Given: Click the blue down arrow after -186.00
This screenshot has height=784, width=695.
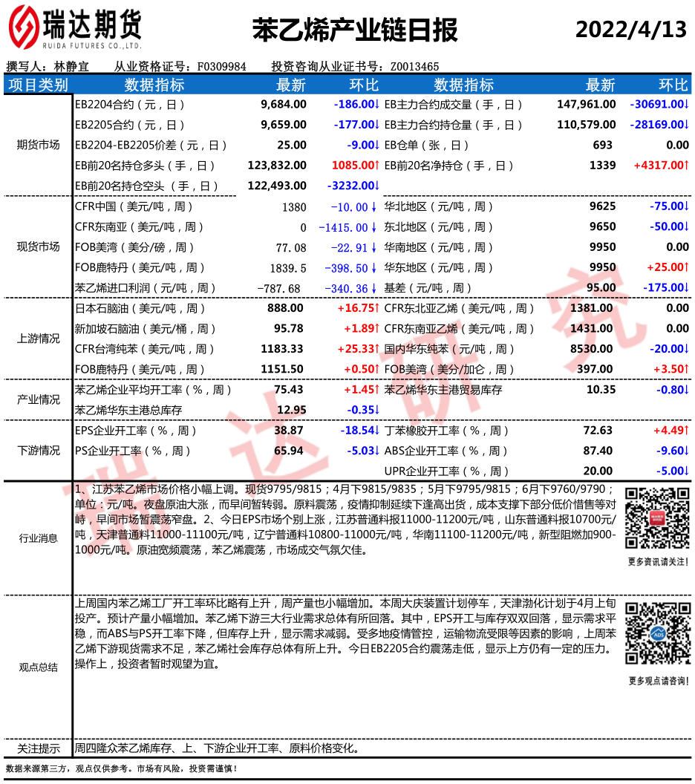Looking at the screenshot, I should (377, 105).
